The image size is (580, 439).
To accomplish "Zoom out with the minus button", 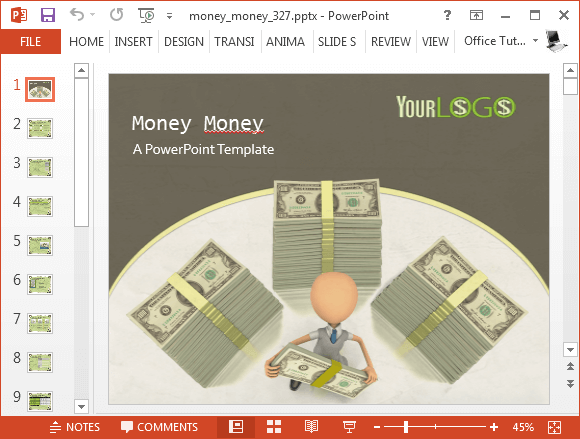I will pyautogui.click(x=377, y=427).
